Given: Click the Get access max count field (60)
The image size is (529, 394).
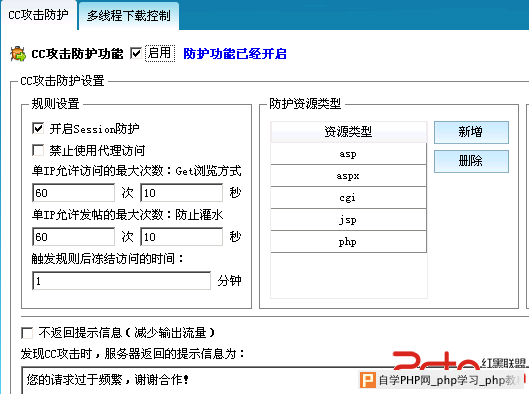Looking at the screenshot, I should (74, 193).
